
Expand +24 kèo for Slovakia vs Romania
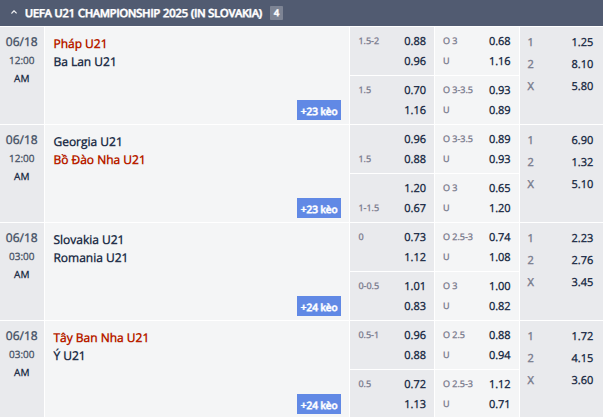[x=320, y=307]
